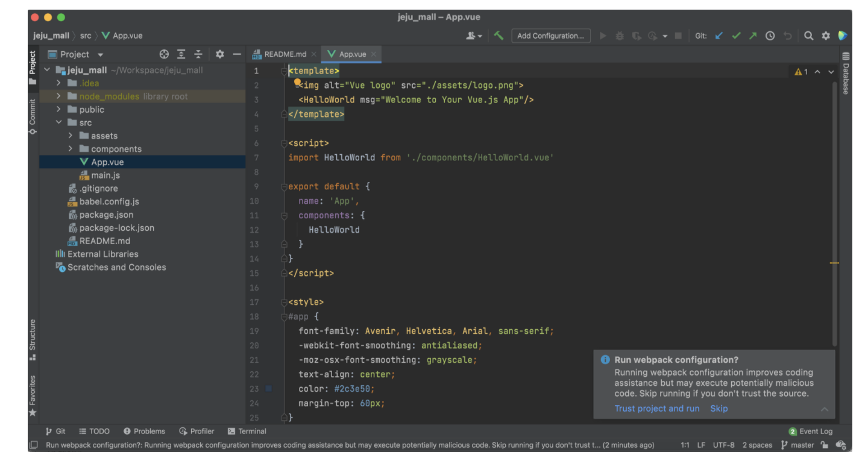Click the Profiler run icon in toolbar
The image size is (868, 469).
click(x=652, y=36)
